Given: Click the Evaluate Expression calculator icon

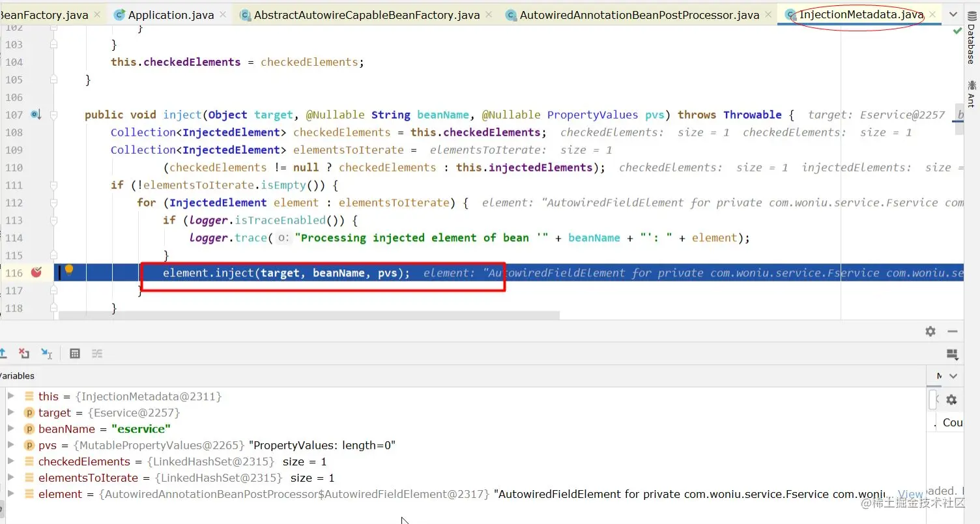Looking at the screenshot, I should tap(75, 353).
